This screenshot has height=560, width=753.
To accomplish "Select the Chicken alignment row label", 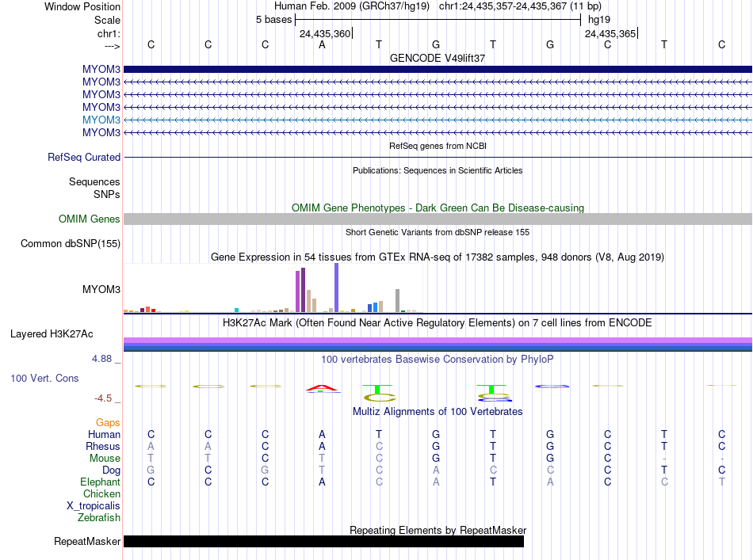I will click(x=101, y=493).
